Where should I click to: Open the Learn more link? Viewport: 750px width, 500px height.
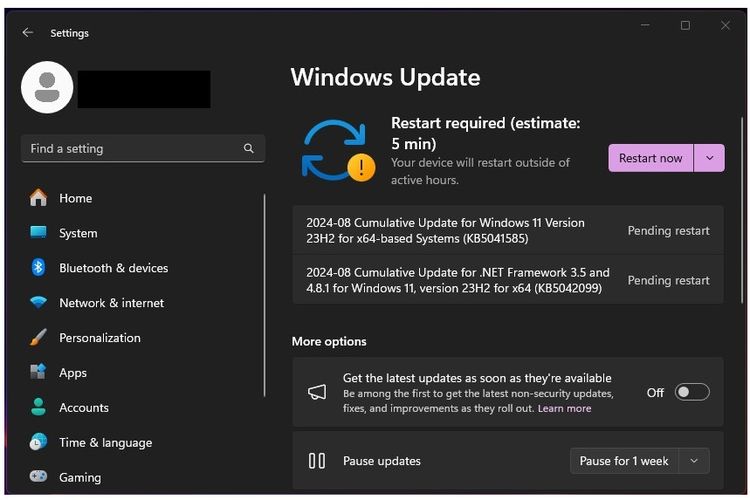pyautogui.click(x=564, y=408)
